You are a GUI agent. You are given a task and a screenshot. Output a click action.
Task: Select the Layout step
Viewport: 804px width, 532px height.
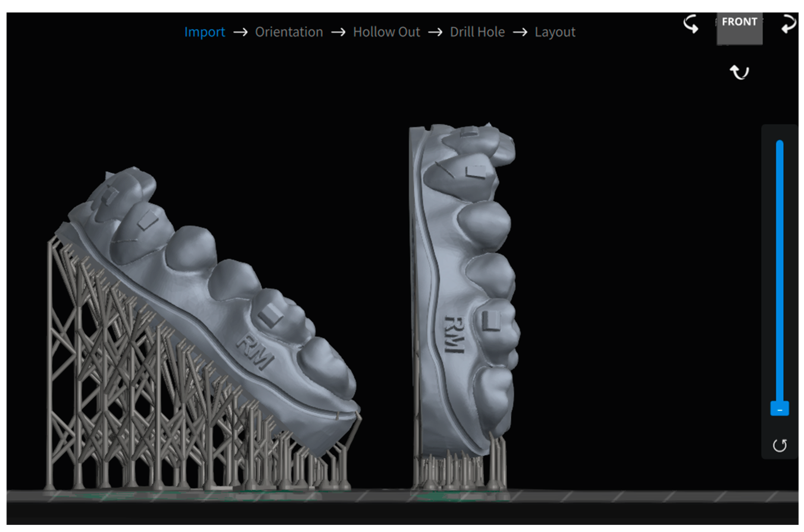click(x=555, y=32)
